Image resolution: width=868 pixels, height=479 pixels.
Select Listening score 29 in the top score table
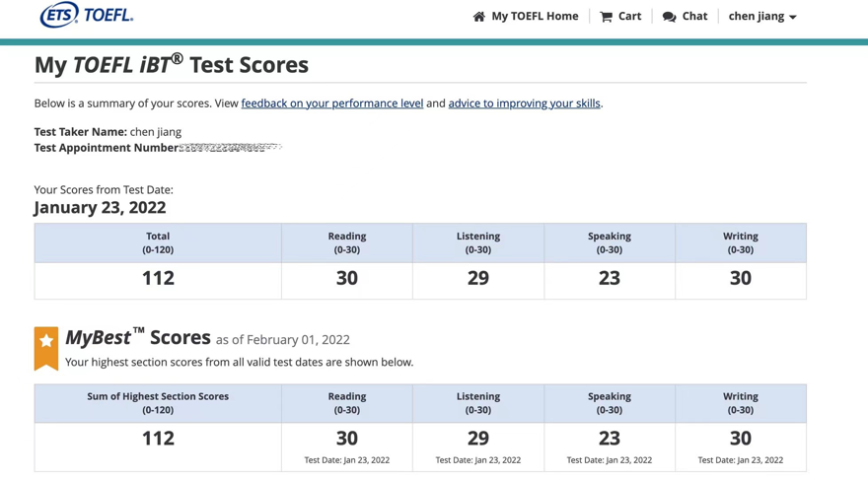(x=477, y=279)
